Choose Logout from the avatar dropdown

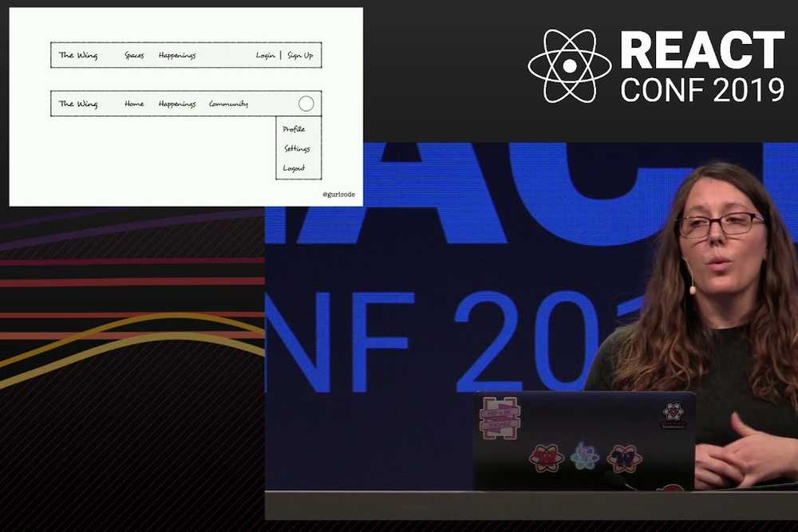coord(294,167)
